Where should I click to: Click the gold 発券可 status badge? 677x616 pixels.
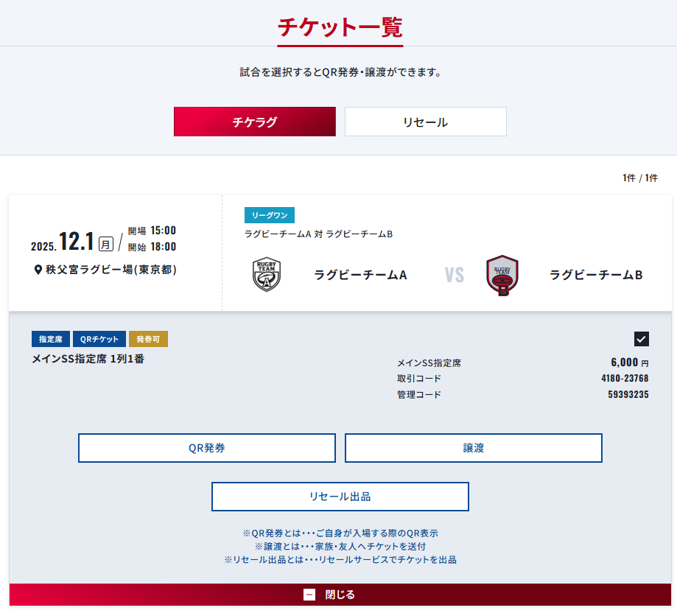coord(148,339)
